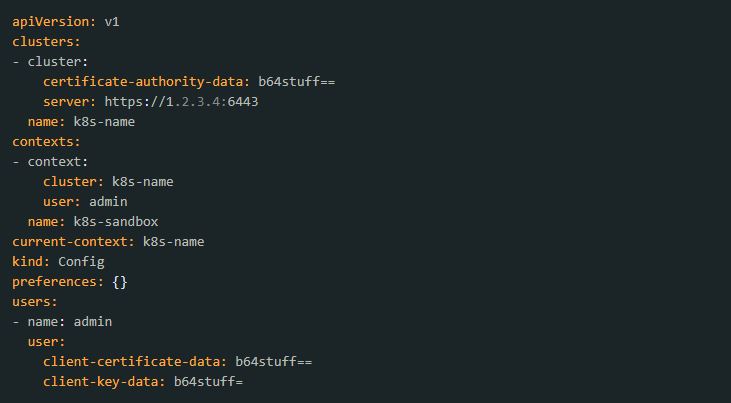Click the server URL https://1.2.3.4:6443

(181, 102)
